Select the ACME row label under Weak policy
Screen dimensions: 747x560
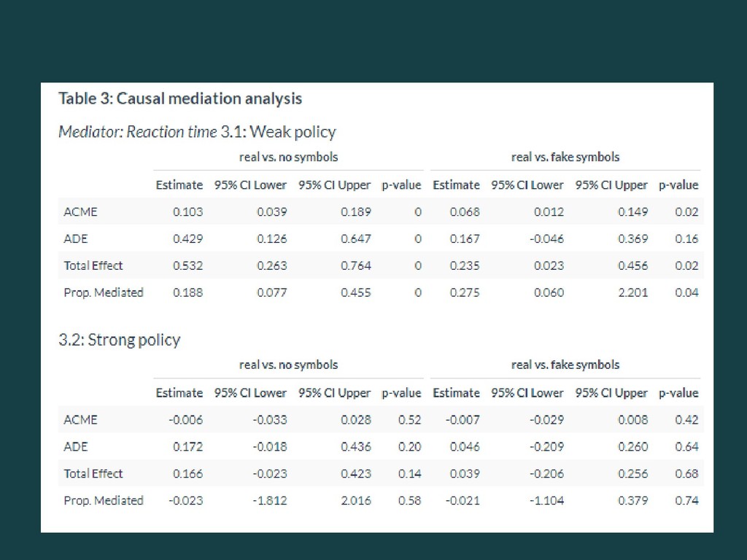point(80,212)
